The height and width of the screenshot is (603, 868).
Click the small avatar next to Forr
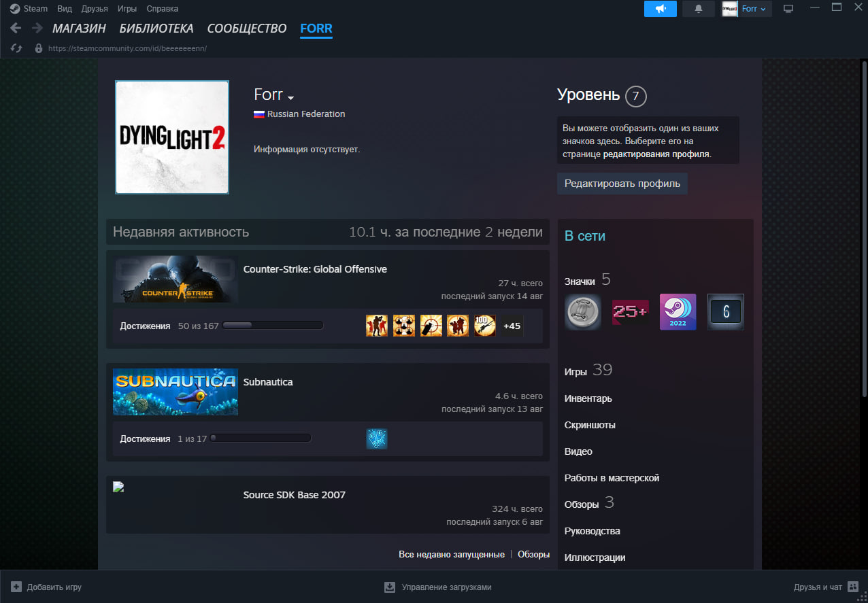730,9
